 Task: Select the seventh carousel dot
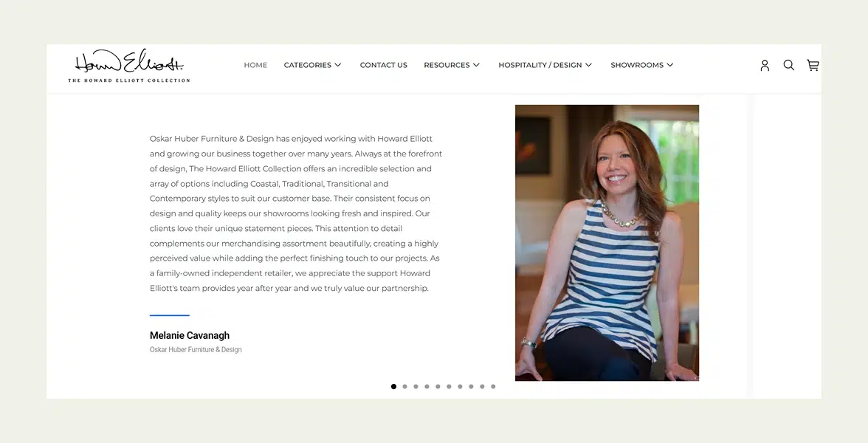coord(460,387)
